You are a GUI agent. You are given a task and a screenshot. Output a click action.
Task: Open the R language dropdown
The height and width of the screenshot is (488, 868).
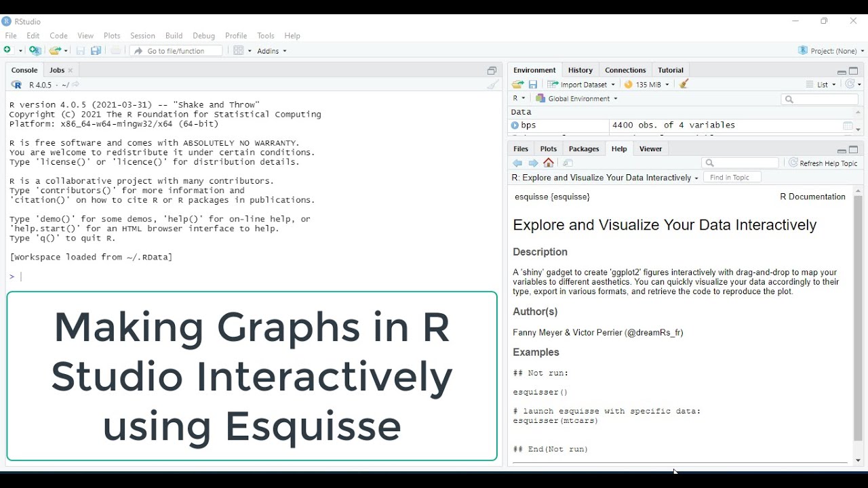[519, 99]
